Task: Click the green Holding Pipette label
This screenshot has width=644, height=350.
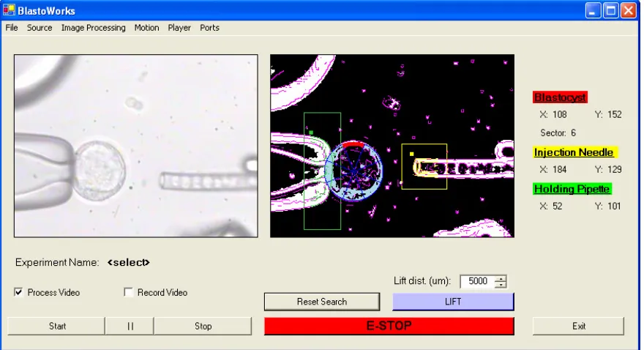Action: point(572,189)
